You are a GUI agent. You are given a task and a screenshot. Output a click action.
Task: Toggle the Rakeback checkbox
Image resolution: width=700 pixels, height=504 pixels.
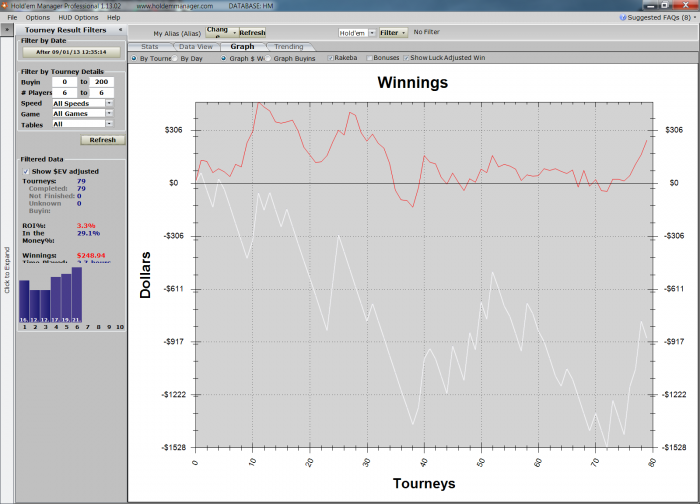point(330,58)
